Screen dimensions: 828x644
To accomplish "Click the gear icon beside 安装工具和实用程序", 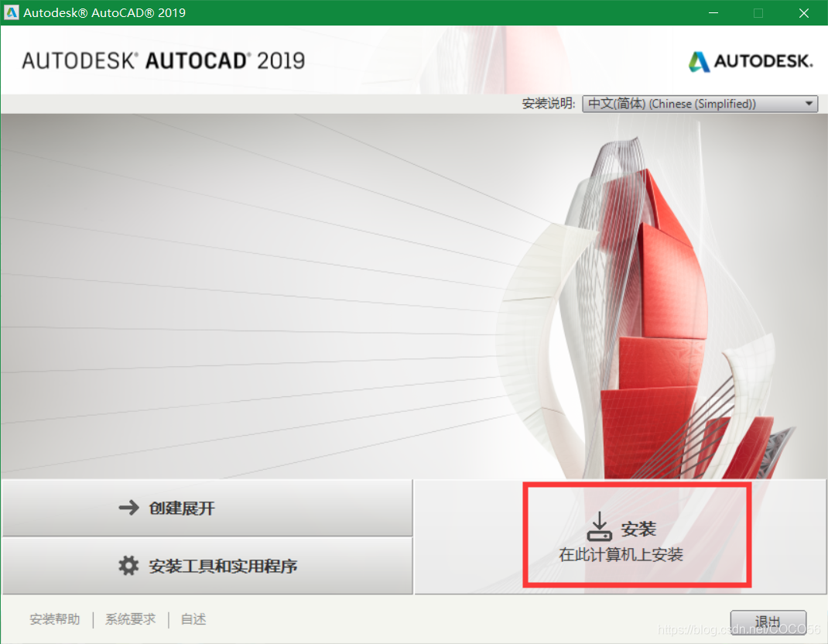I will pos(128,566).
